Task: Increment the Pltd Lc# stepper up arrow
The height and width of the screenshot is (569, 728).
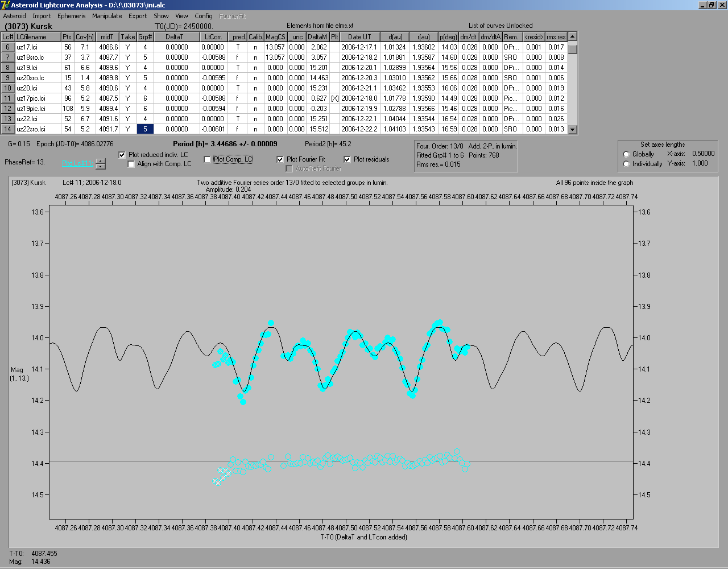Action: pos(101,161)
